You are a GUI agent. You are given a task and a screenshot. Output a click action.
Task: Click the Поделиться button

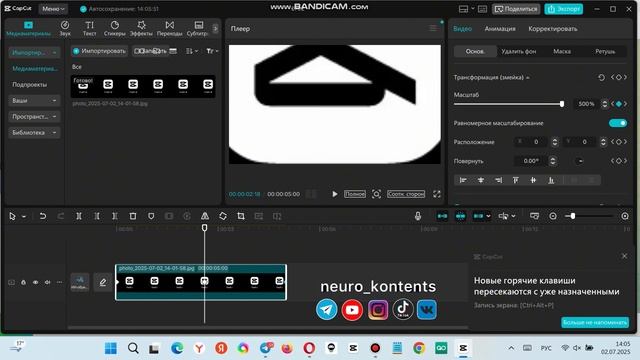point(516,9)
